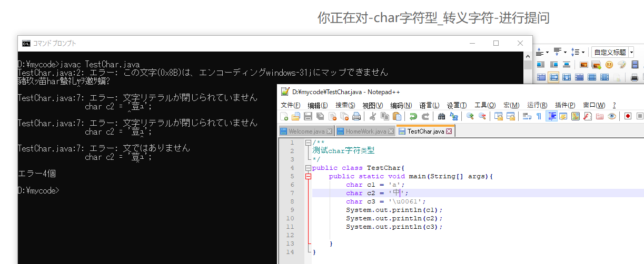This screenshot has width=644, height=264.
Task: Collapse fold marker at class TestChar line
Action: pos(308,168)
